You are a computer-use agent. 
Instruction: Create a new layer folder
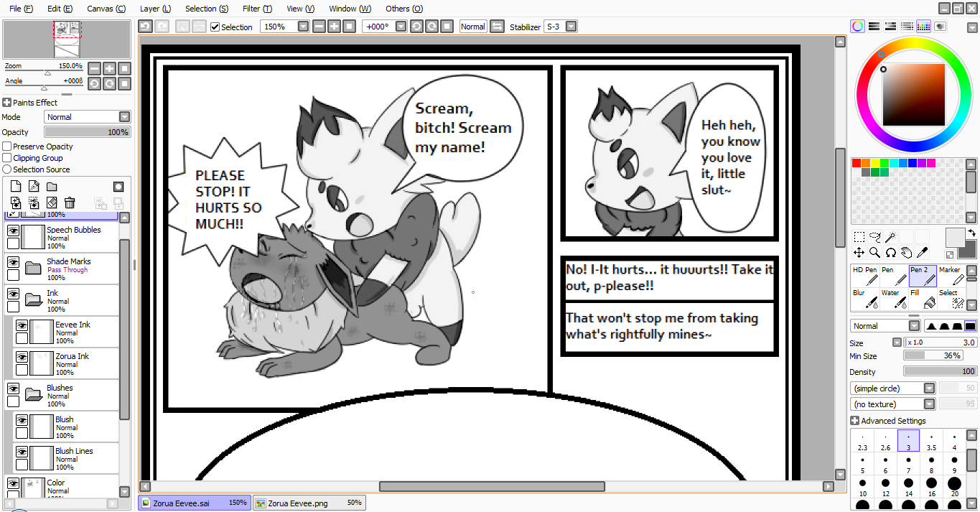click(52, 187)
